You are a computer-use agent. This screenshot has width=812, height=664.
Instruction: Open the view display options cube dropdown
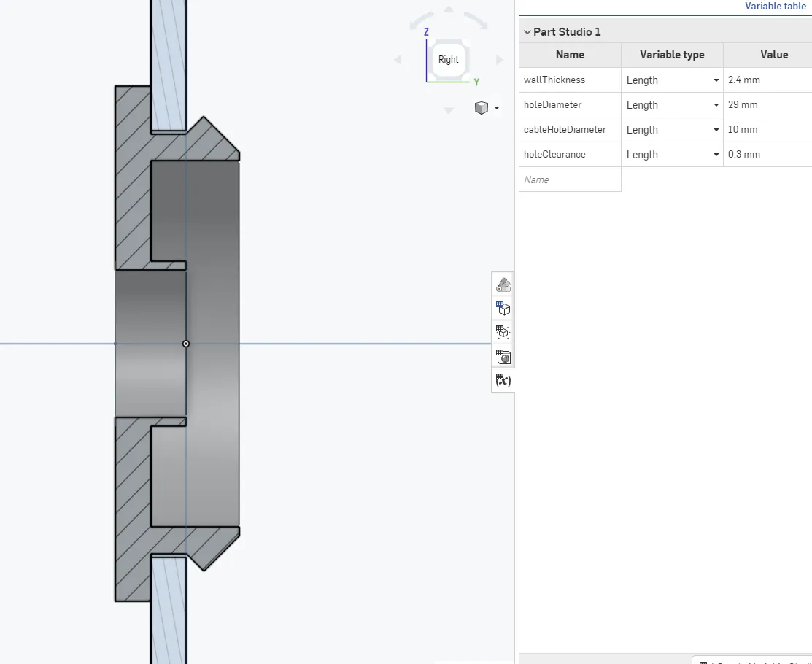(487, 108)
